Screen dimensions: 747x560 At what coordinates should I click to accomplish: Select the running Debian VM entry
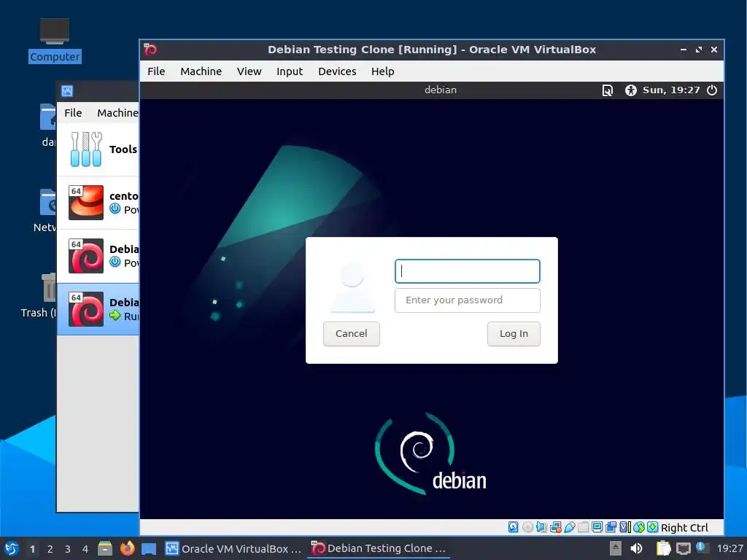click(98, 309)
